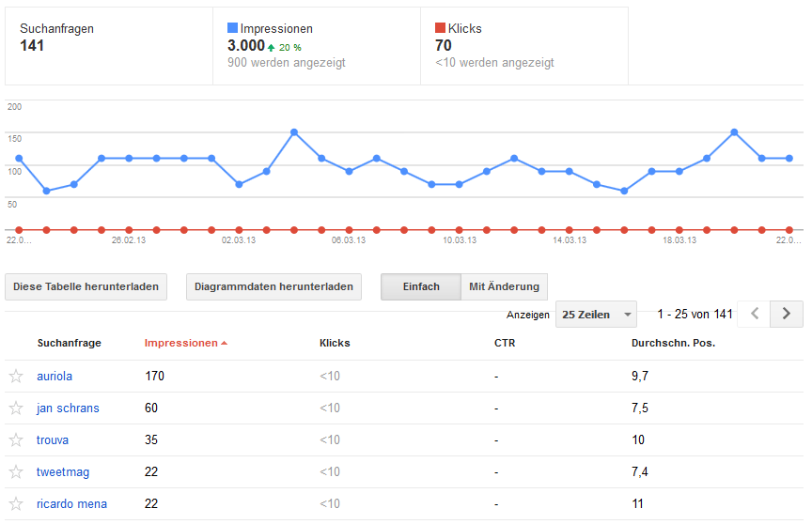The image size is (812, 524).
Task: Click '900 werden angezeigt' text
Action: coord(287,63)
